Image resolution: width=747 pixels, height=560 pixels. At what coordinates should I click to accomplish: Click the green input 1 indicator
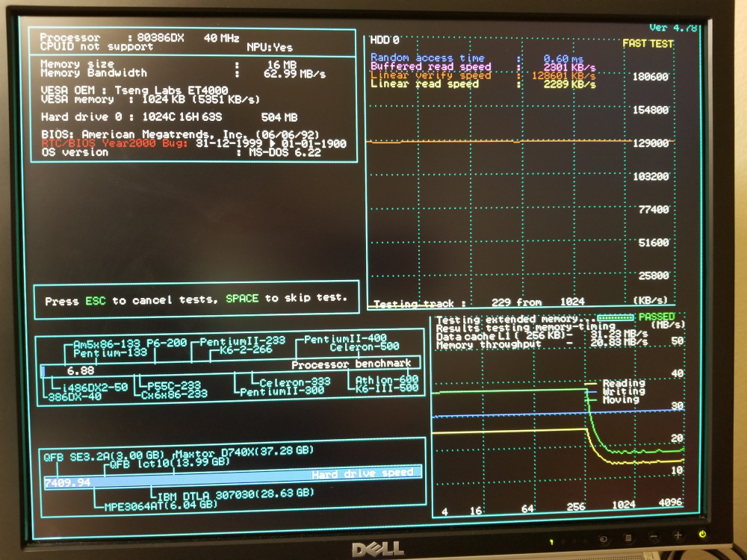[552, 541]
